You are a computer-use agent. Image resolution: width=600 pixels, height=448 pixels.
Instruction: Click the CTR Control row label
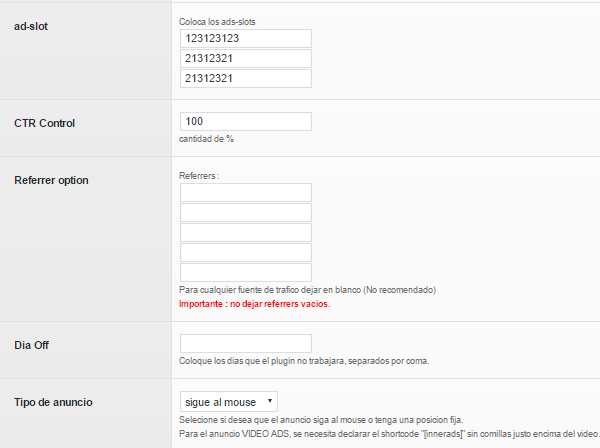pyautogui.click(x=44, y=123)
